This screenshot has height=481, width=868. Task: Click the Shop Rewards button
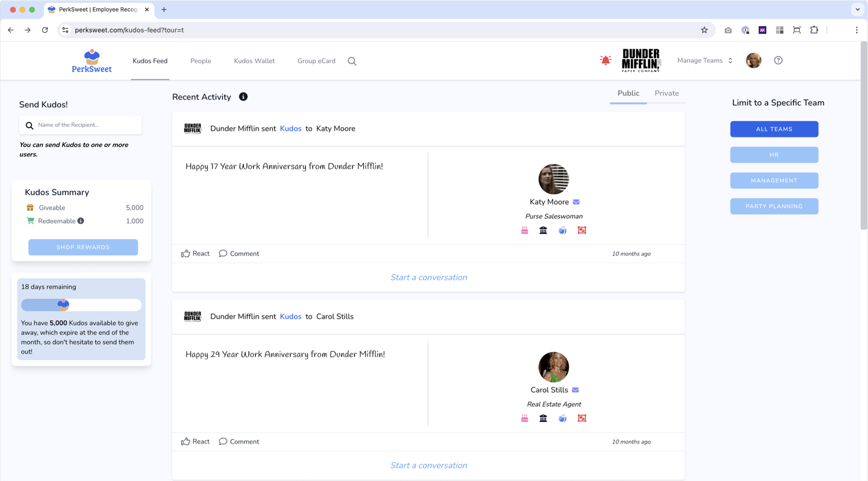click(83, 247)
